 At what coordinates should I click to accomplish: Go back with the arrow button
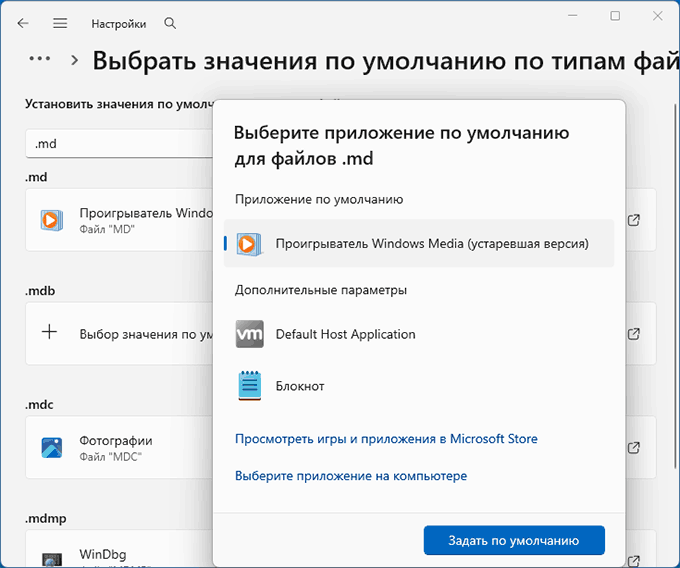click(x=23, y=23)
